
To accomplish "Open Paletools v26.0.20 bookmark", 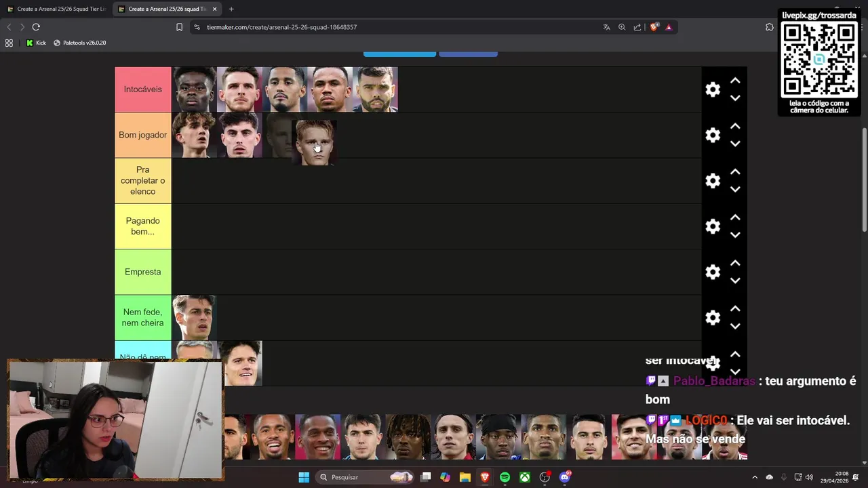I will coord(79,43).
